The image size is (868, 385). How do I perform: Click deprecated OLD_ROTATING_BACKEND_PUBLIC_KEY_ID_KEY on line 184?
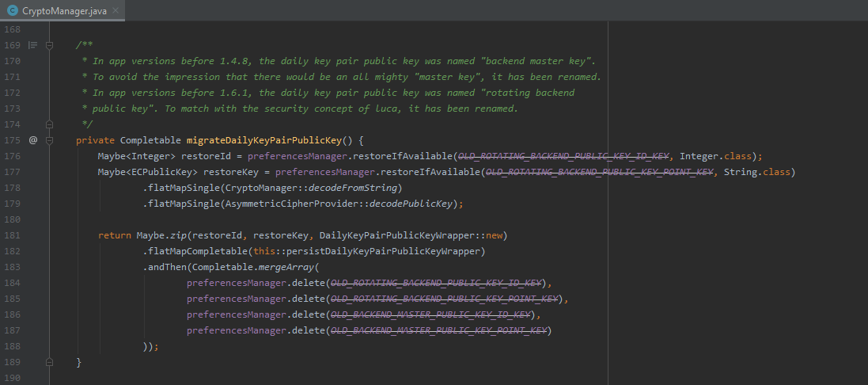coord(436,283)
